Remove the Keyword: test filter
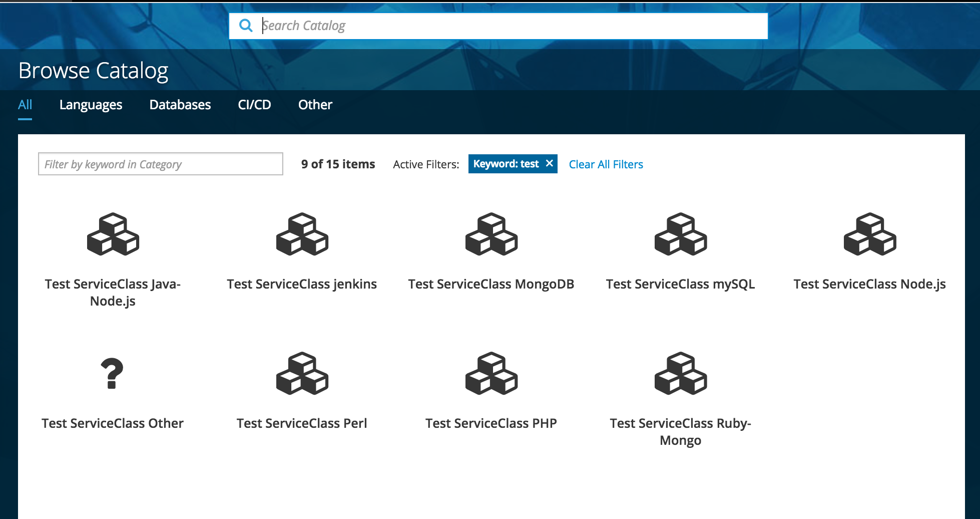This screenshot has height=519, width=980. [549, 163]
